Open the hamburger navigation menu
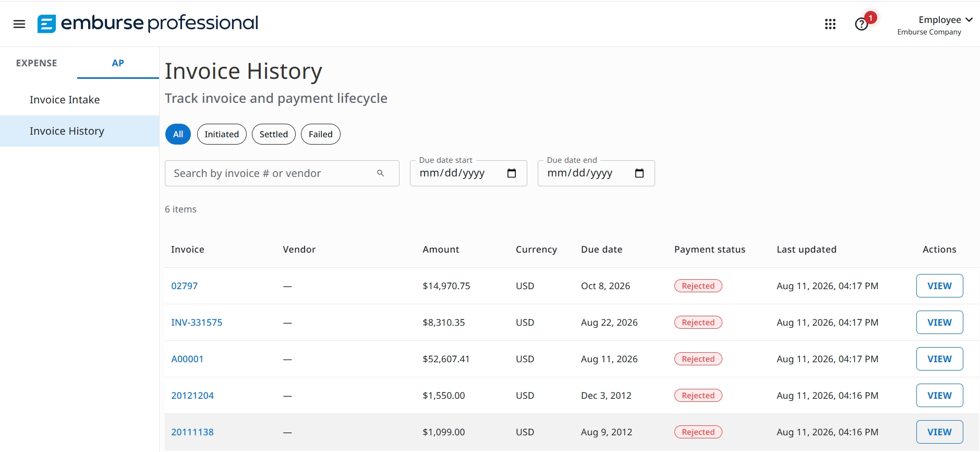The width and height of the screenshot is (980, 452). (19, 24)
